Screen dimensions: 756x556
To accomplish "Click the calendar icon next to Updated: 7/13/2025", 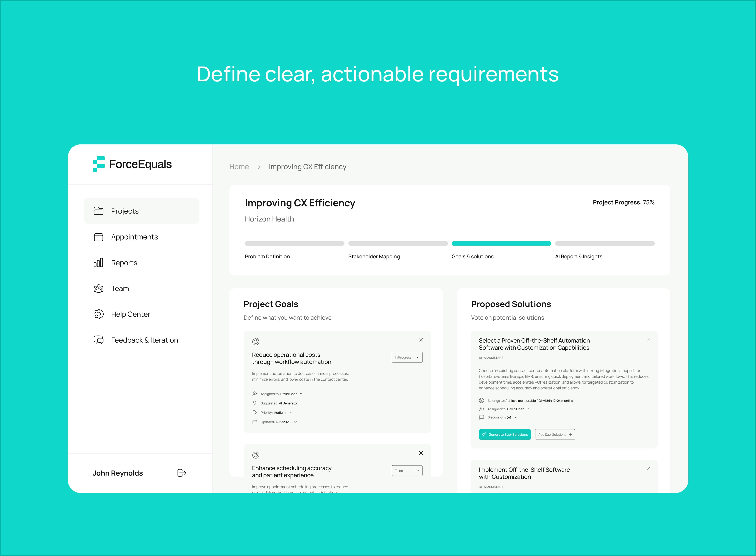I will point(255,422).
